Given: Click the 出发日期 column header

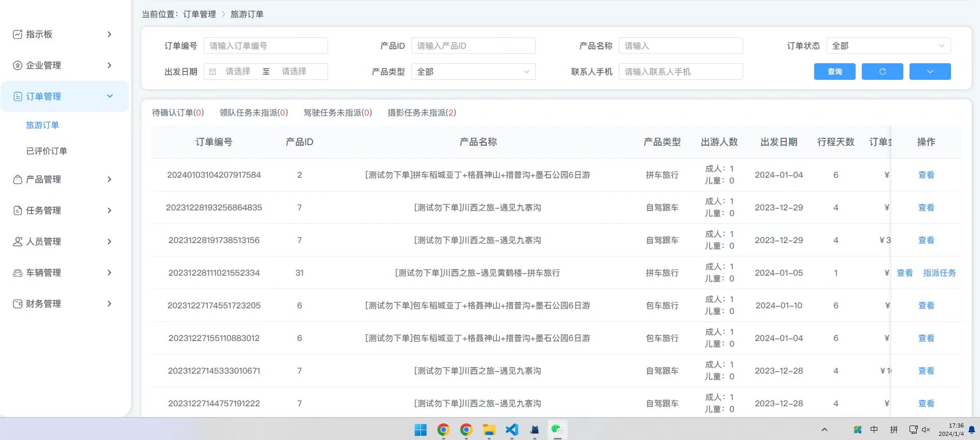Looking at the screenshot, I should 779,142.
